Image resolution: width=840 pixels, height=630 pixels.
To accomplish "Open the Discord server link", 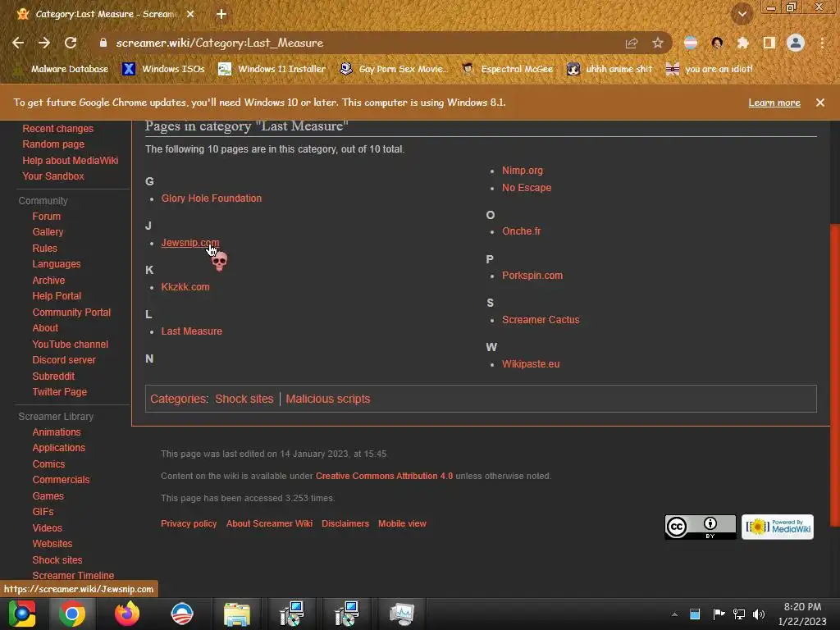I will [x=64, y=360].
